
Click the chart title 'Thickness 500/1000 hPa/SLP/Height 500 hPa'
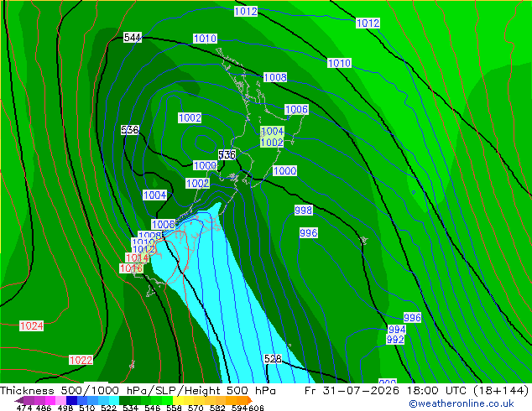point(138,391)
